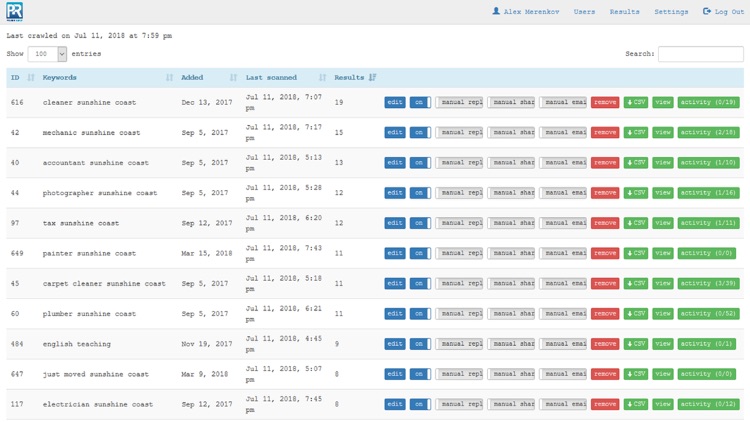Toggle on switch for accountant sunshine coast
The height and width of the screenshot is (422, 750).
(420, 163)
